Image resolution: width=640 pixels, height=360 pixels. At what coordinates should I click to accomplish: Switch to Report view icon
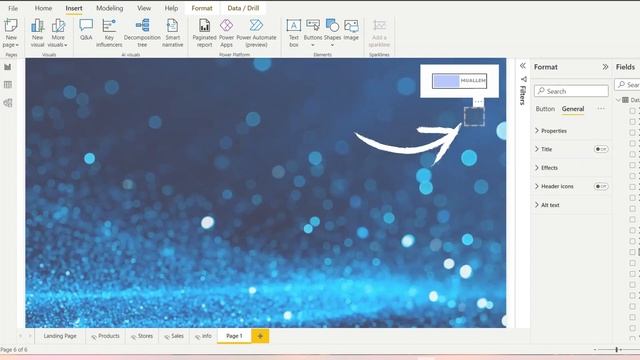point(8,67)
